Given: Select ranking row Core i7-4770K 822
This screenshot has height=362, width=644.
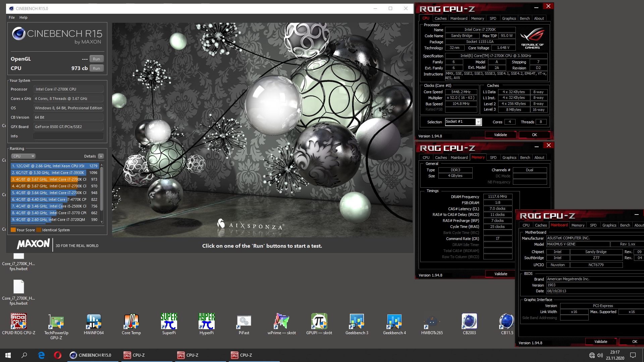Looking at the screenshot, I should (55, 199).
